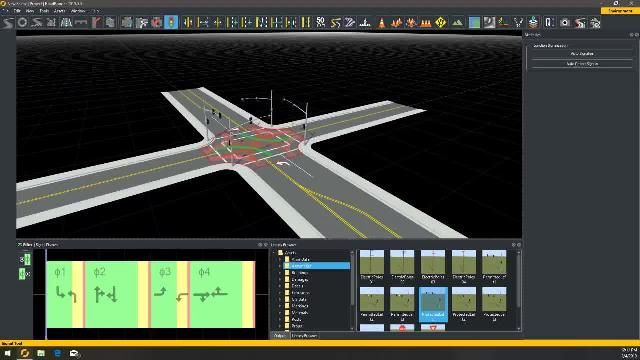Screen dimensions: 640x360
Task: Select the row-of-three-cones tool icon
Action: click(426, 22)
